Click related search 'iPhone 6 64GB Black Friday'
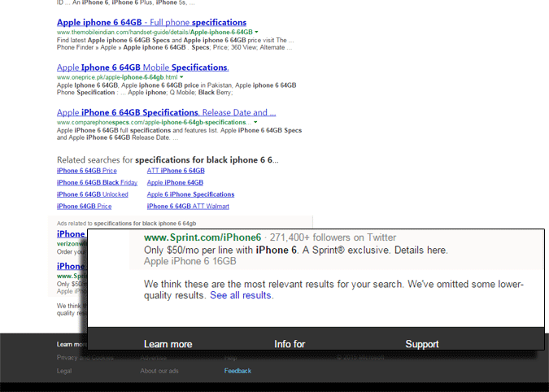The image size is (549, 392). 98,183
